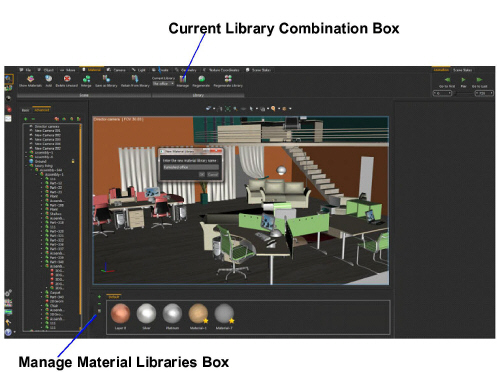This screenshot has width=499, height=372.
Task: Click the Regenerate Library icon
Action: click(x=228, y=79)
